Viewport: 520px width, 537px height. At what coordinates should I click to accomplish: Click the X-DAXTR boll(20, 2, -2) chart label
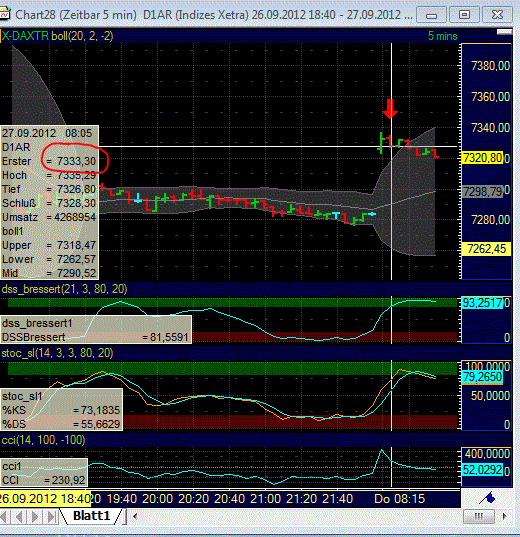tap(57, 36)
